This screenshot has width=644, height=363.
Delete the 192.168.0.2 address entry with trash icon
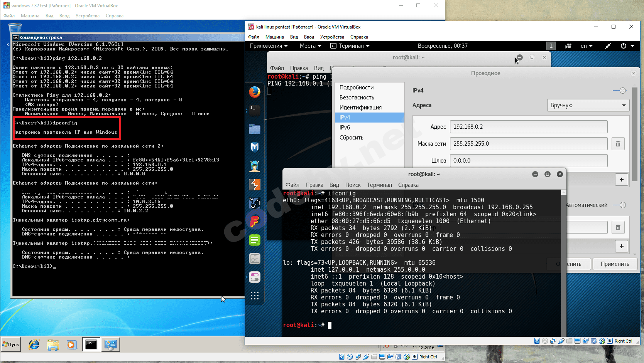pos(618,144)
